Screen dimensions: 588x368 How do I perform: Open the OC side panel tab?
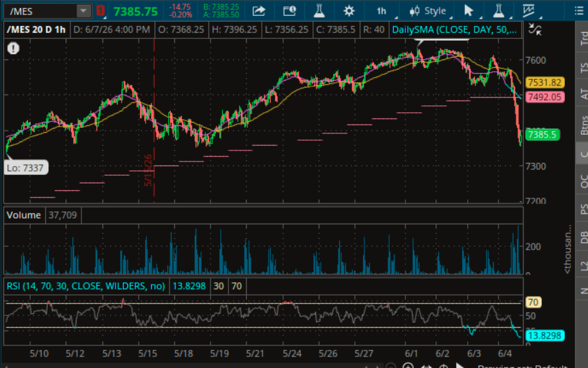[x=583, y=181]
